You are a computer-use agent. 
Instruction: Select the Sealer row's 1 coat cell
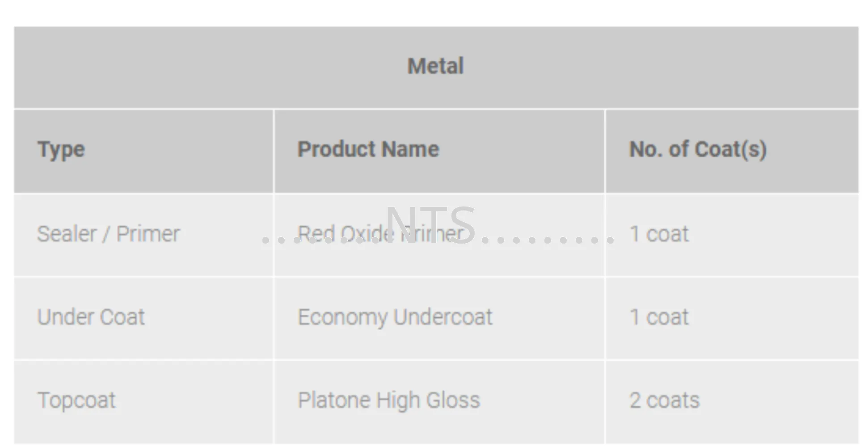tap(659, 234)
